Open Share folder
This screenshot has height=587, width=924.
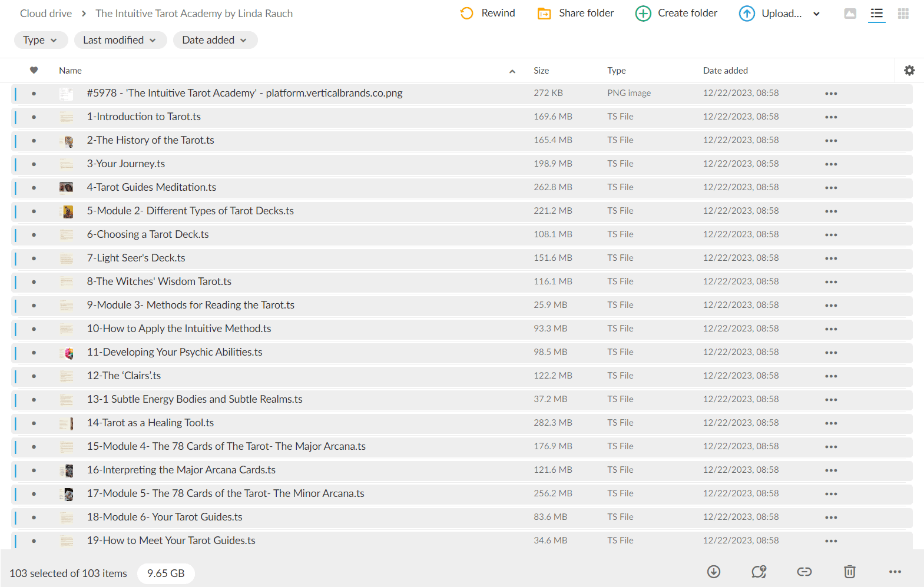click(575, 13)
